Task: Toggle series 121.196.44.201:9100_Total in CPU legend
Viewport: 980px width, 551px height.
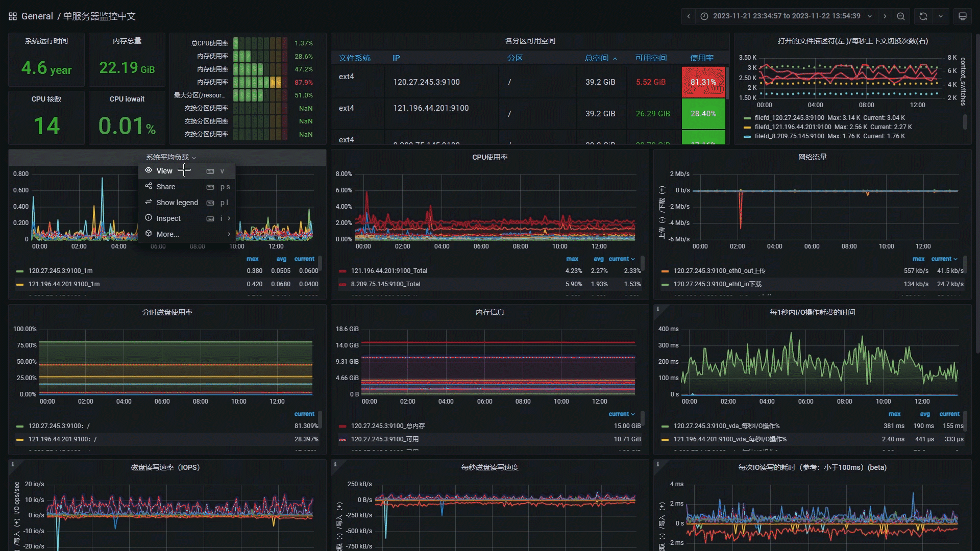Action: (389, 271)
